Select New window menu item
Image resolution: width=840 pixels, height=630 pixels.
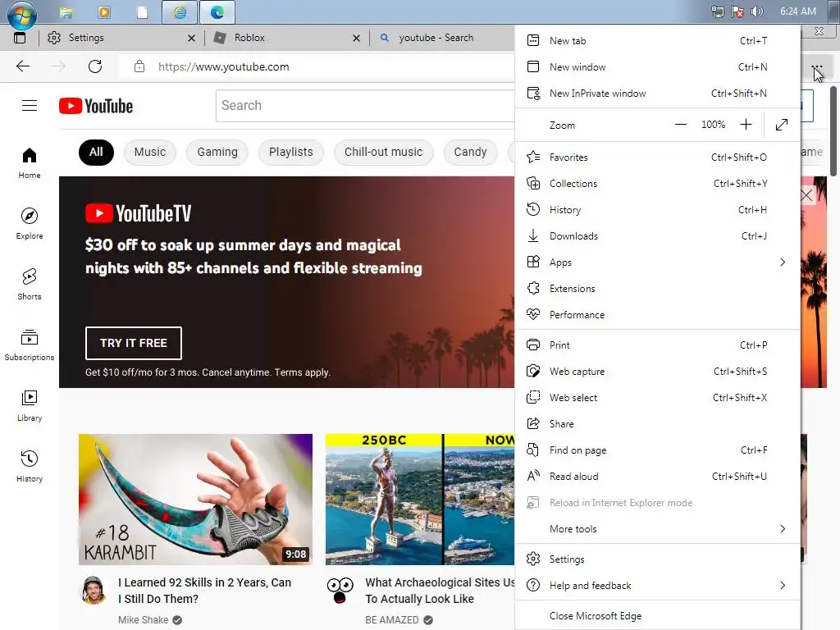click(x=657, y=67)
